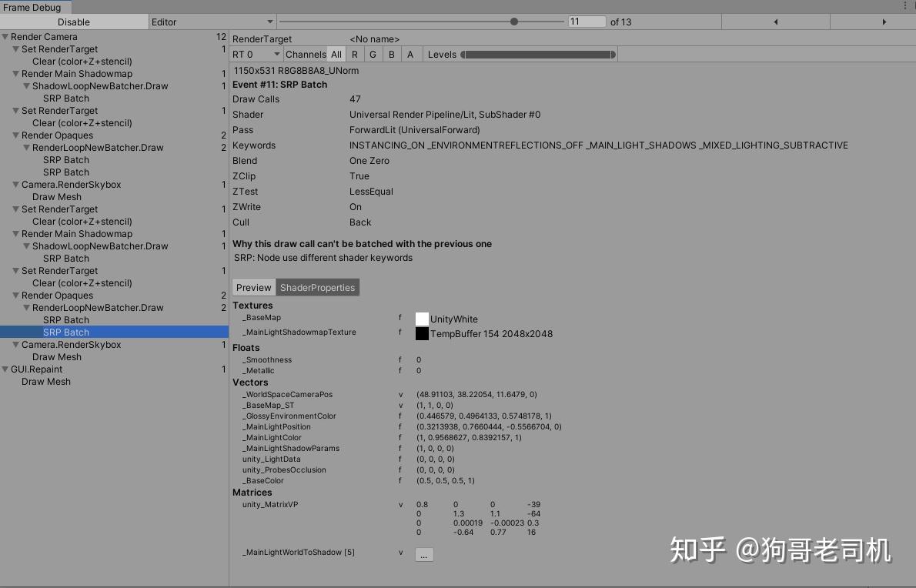The height and width of the screenshot is (588, 916).
Task: Click the Disable button
Action: 75,22
